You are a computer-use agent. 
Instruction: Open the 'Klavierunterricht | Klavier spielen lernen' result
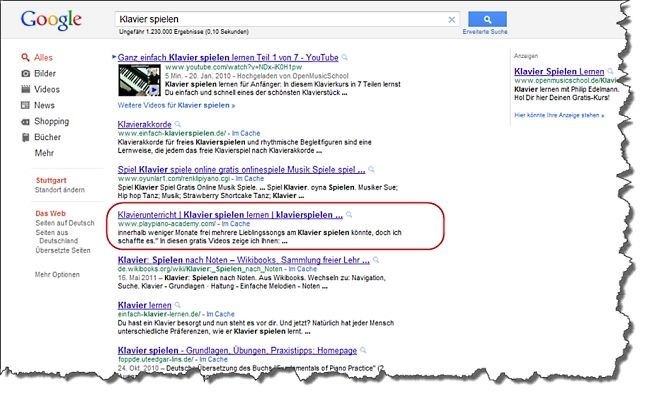click(230, 215)
